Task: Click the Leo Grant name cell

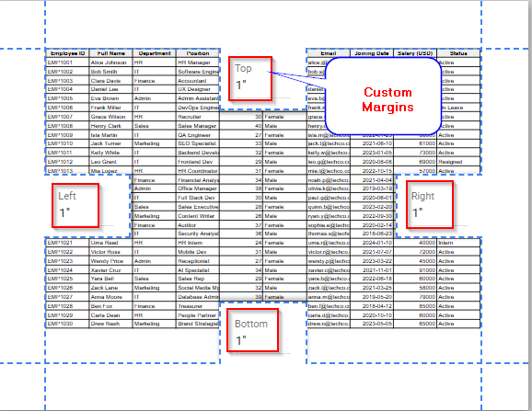Action: click(x=111, y=162)
